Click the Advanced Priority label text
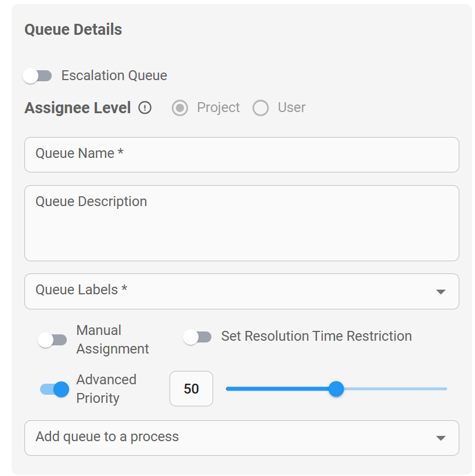The image size is (475, 476). (x=106, y=389)
